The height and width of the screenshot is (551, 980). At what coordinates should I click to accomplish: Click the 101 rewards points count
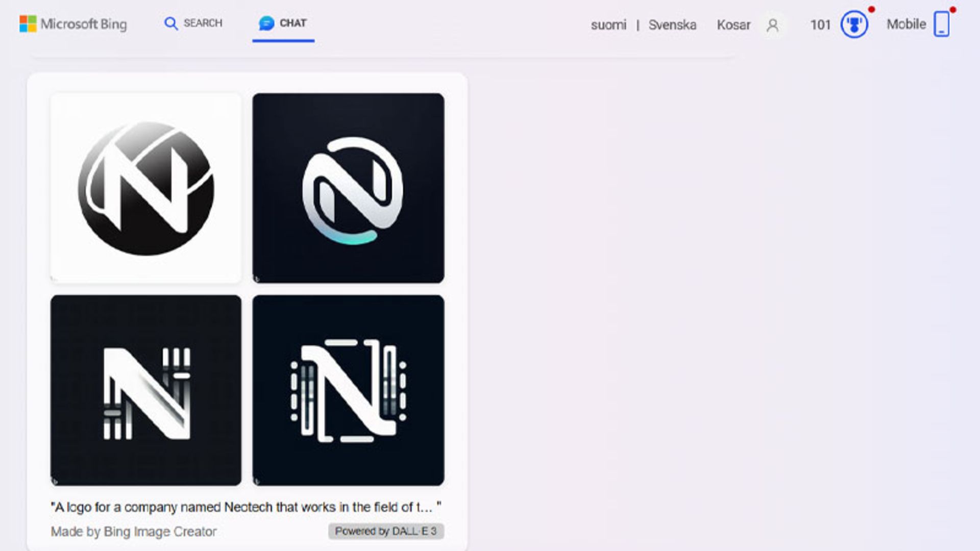(820, 25)
